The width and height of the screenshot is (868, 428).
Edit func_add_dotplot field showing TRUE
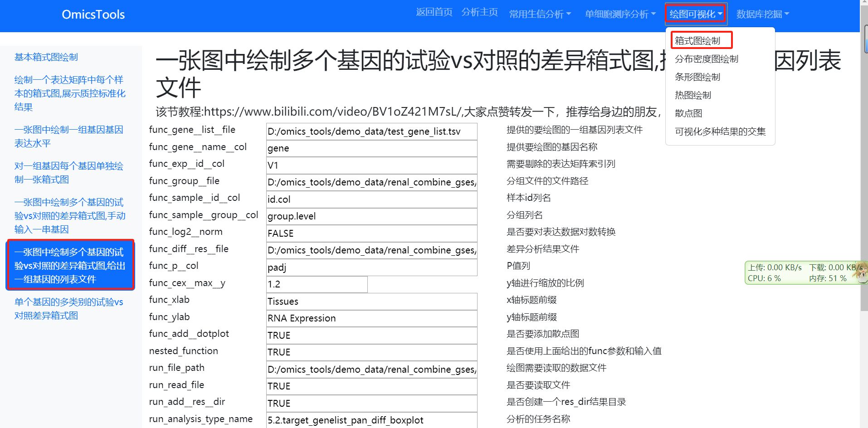point(371,336)
